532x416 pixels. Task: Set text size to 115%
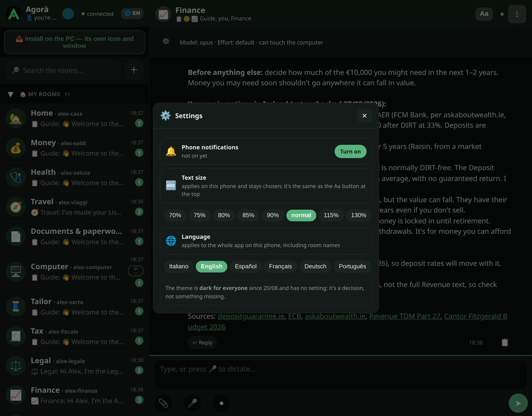tap(331, 215)
